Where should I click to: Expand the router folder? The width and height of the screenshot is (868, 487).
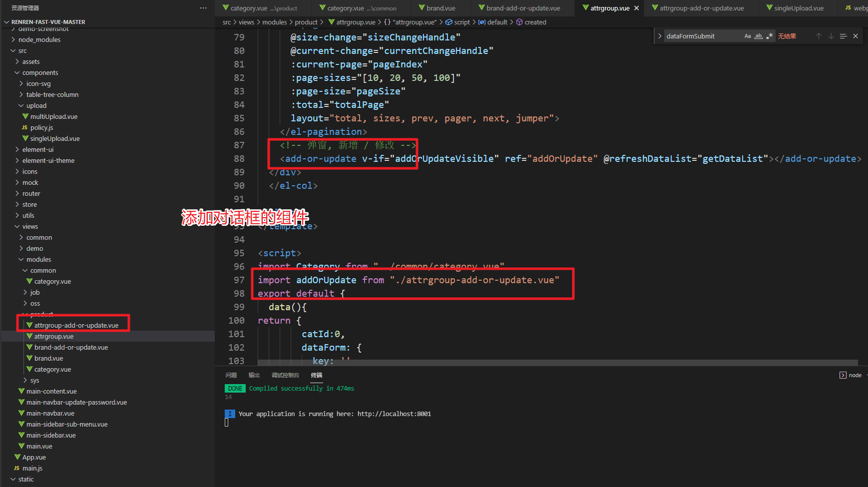(31, 194)
